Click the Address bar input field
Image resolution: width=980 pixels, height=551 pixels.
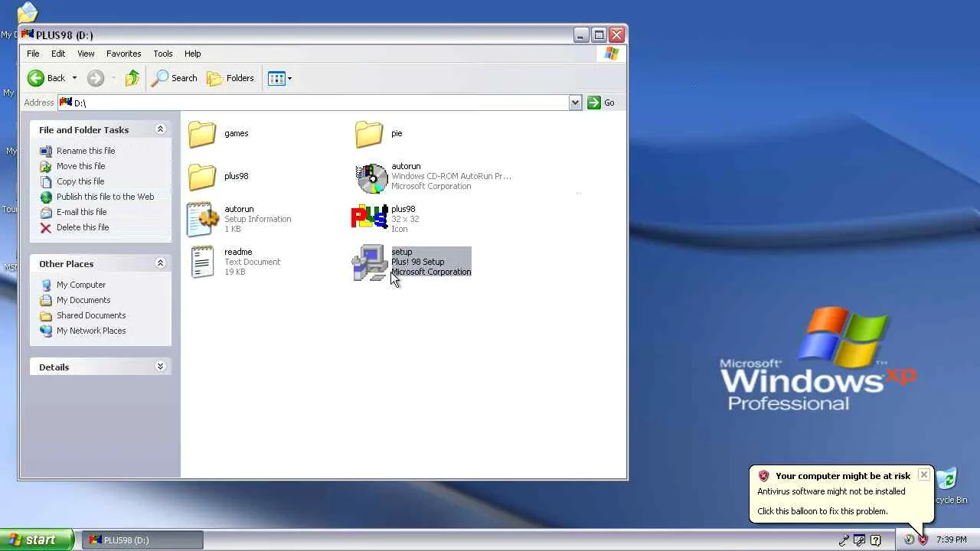313,103
